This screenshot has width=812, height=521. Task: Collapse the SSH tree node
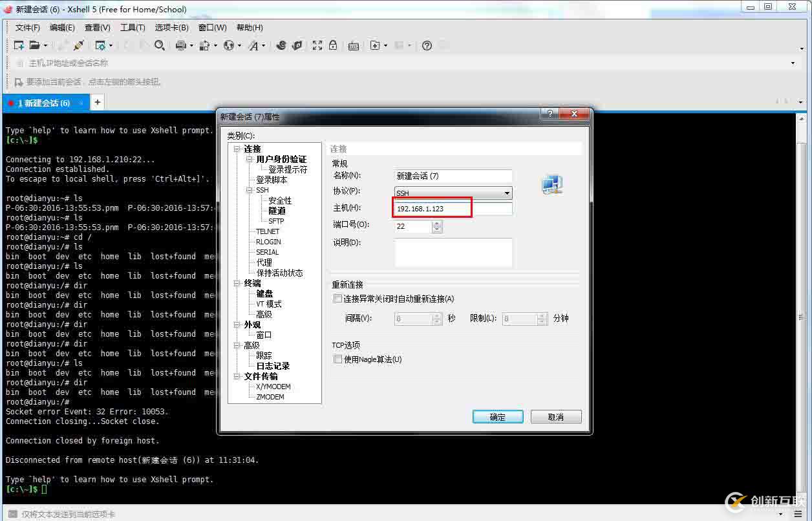coord(250,190)
